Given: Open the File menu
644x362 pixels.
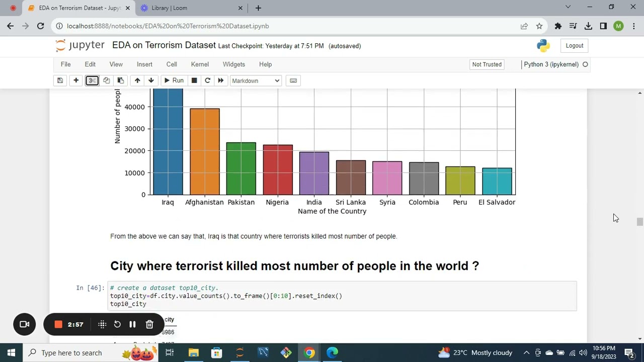Looking at the screenshot, I should pyautogui.click(x=65, y=64).
